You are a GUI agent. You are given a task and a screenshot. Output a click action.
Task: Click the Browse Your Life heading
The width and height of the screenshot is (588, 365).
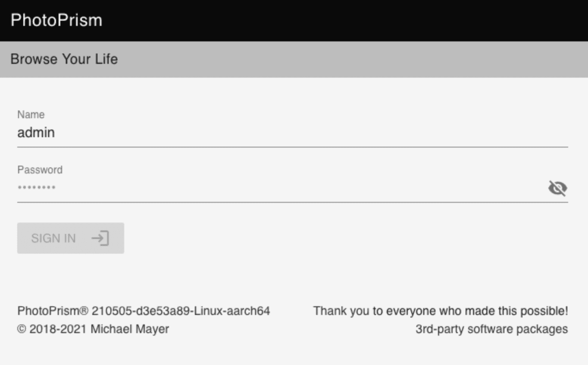pyautogui.click(x=64, y=59)
